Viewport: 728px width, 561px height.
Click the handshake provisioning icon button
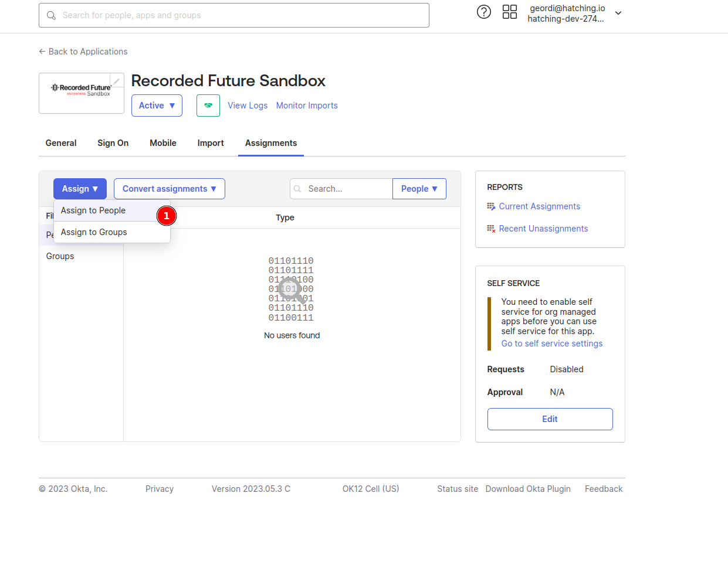coord(208,106)
